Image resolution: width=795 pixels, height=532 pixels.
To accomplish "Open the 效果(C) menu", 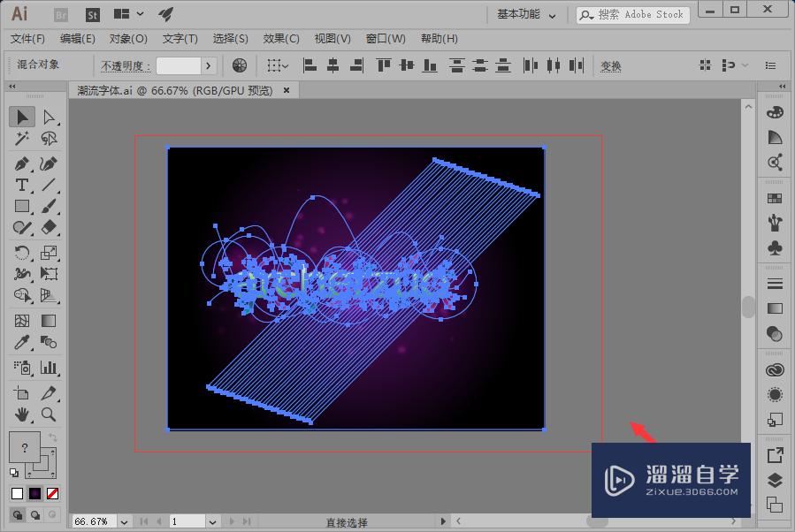I will (x=281, y=39).
